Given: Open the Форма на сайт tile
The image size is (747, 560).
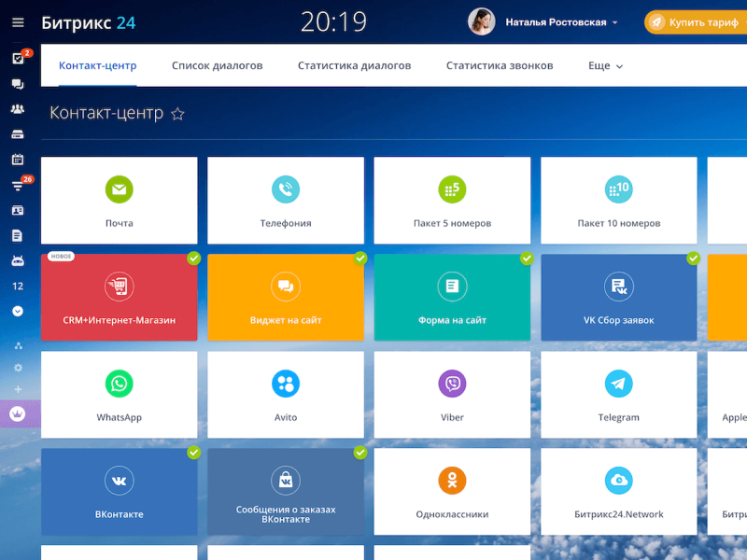Looking at the screenshot, I should tap(452, 298).
